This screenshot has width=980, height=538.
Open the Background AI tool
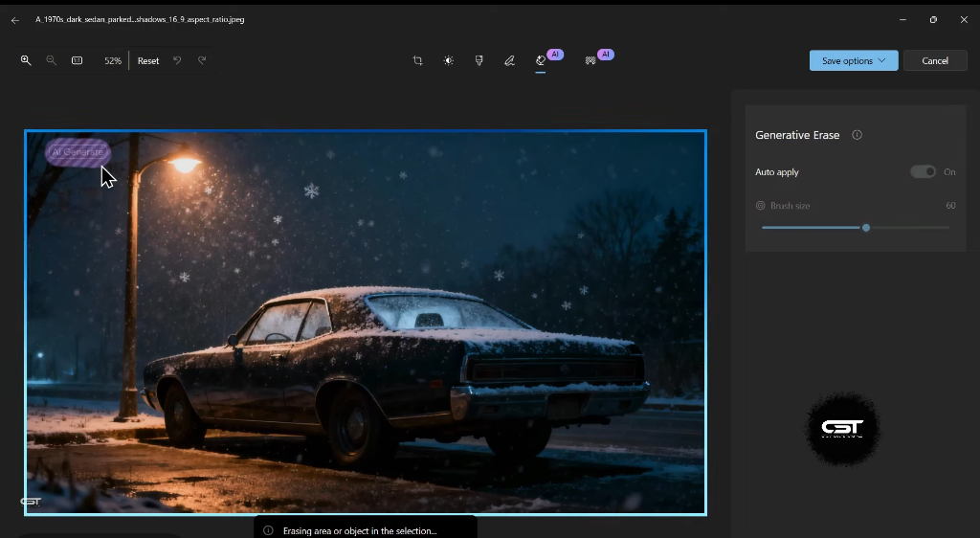590,60
